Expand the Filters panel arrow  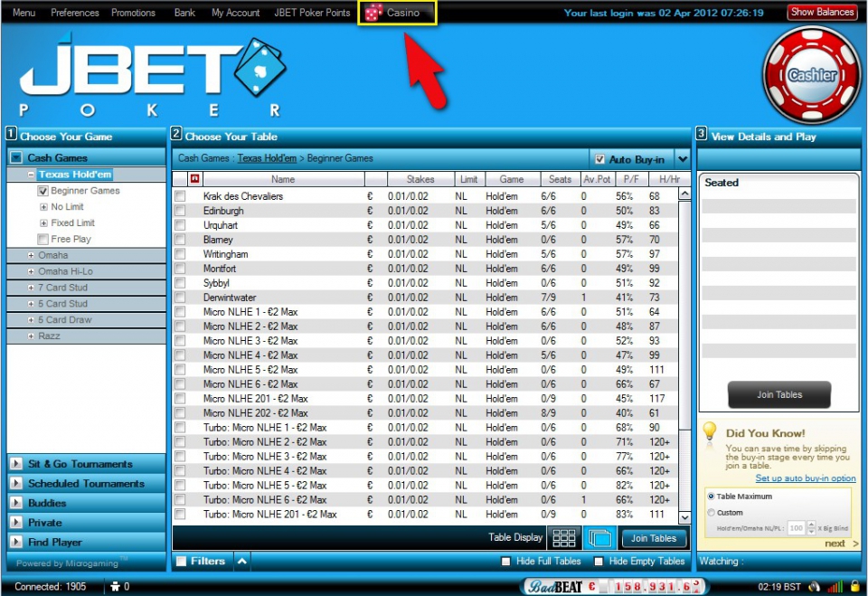242,561
